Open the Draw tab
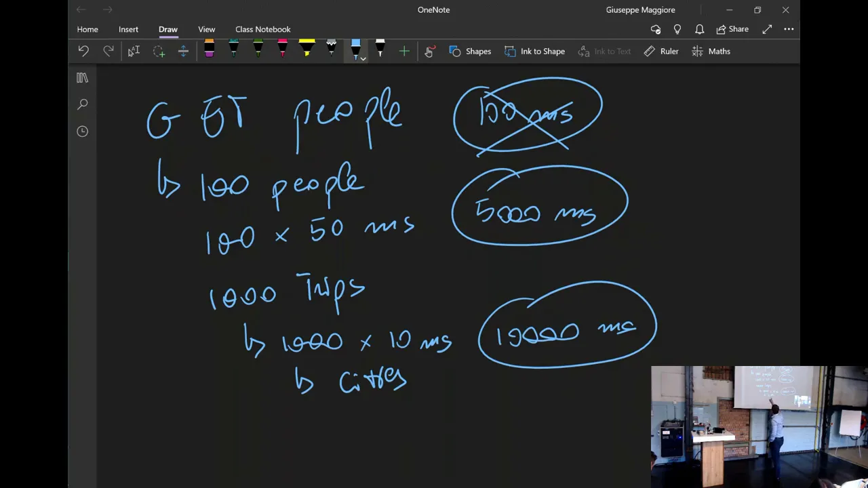Screen dimensions: 868x488 tap(168, 29)
